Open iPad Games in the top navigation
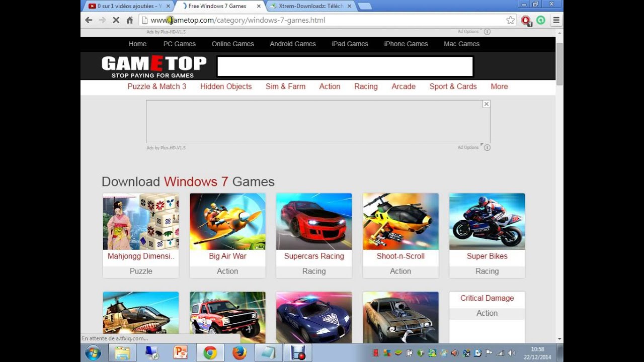Screen dimensions: 644x362 [x=350, y=44]
